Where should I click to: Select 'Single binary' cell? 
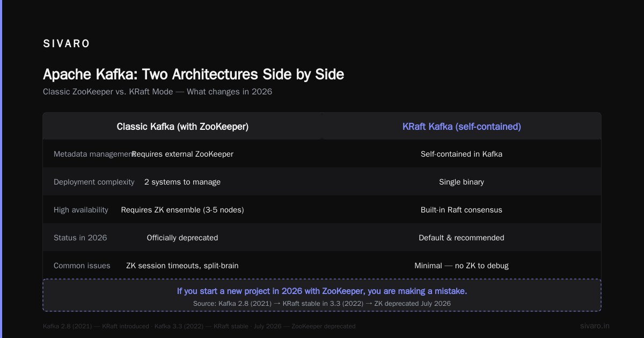[x=462, y=182]
